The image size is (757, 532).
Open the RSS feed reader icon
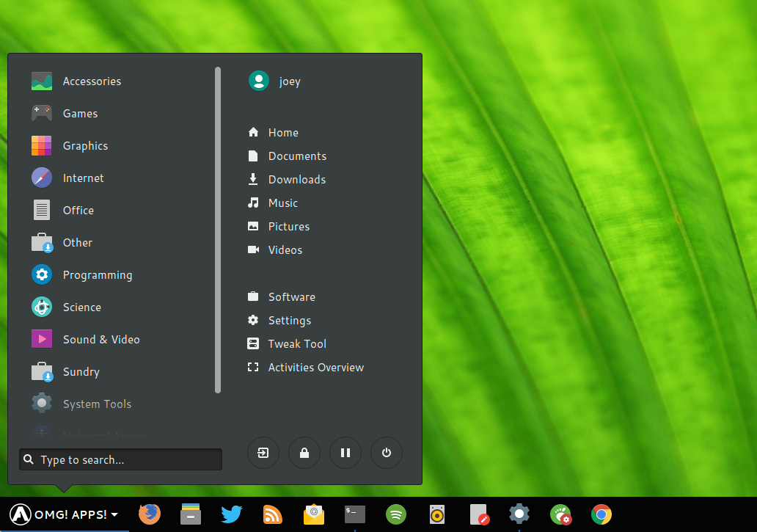273,514
